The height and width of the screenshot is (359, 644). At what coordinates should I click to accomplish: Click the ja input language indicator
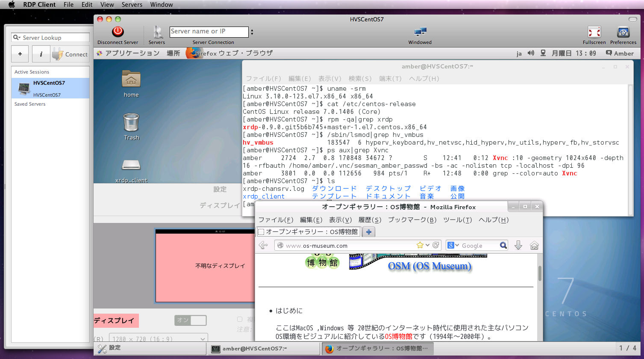pos(519,53)
